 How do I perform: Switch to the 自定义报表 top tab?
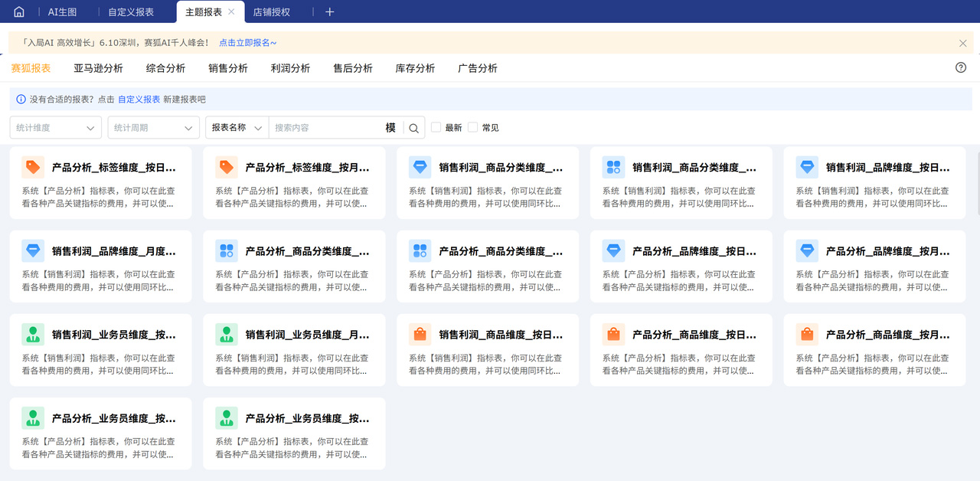click(131, 11)
